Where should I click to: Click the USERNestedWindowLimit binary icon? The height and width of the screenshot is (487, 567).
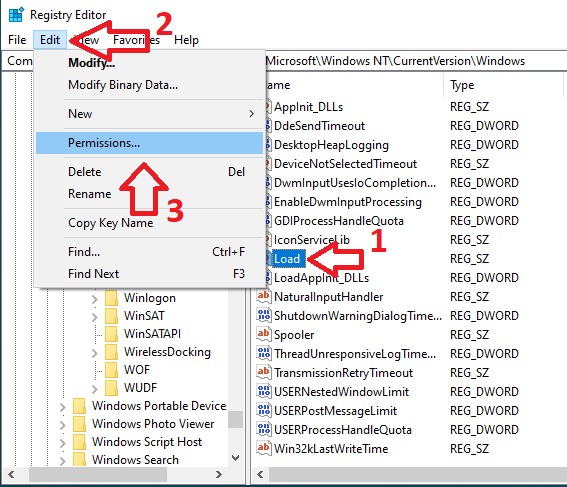264,391
